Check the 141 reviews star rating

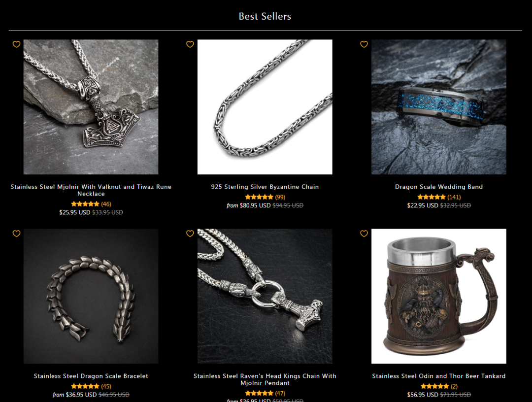439,197
